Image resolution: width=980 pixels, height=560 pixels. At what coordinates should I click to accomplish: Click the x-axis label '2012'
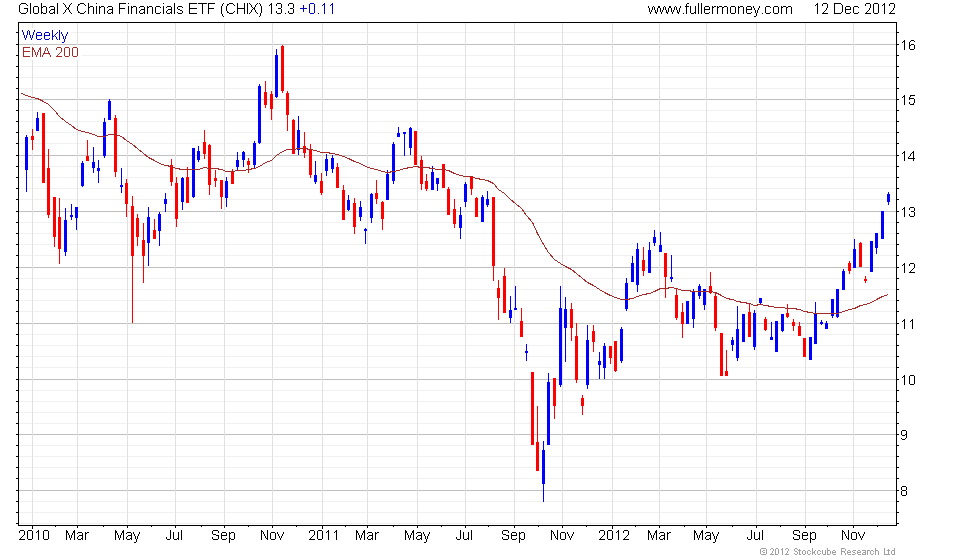pos(614,536)
